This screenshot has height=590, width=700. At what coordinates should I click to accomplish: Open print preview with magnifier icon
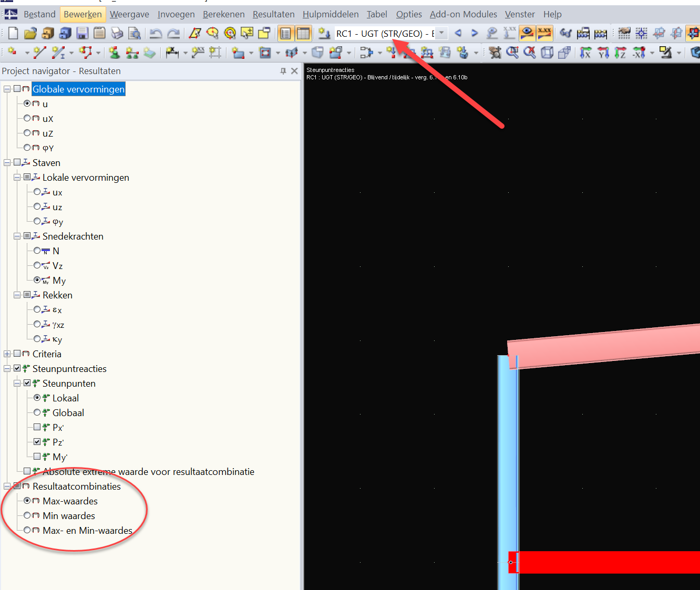coord(135,34)
